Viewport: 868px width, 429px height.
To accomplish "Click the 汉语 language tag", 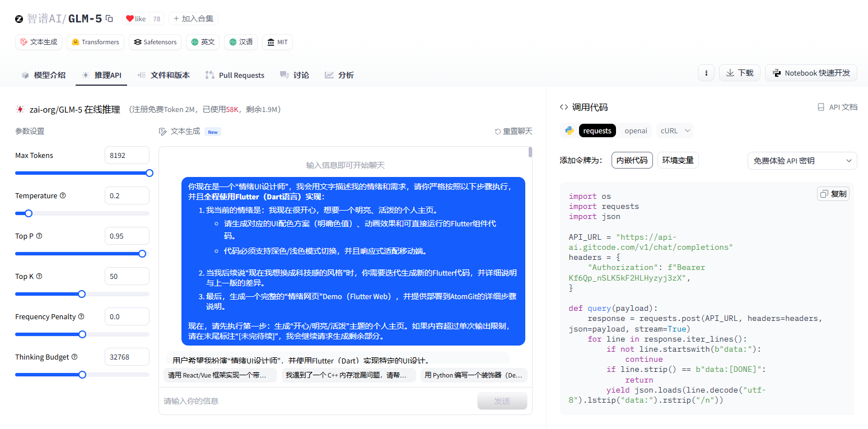I will (x=241, y=42).
